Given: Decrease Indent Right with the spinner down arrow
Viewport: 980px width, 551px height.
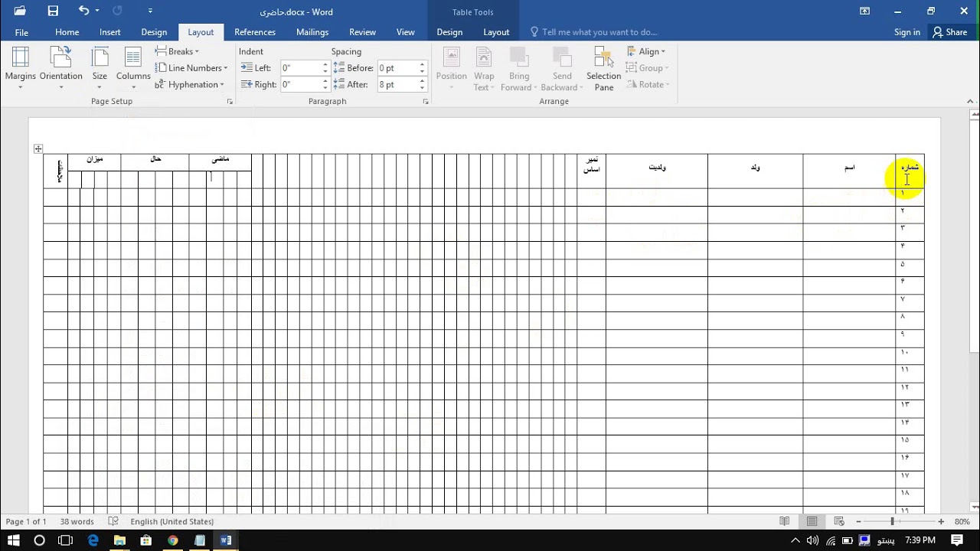Looking at the screenshot, I should click(x=325, y=88).
